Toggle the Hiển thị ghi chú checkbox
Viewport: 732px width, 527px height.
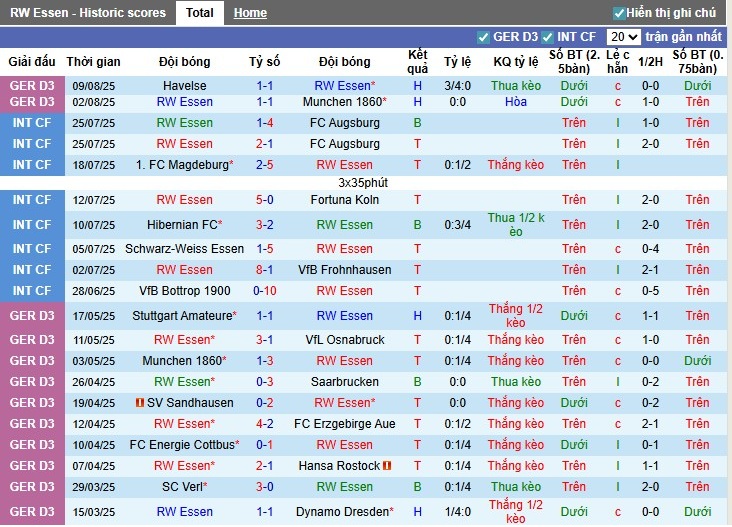[x=619, y=13]
